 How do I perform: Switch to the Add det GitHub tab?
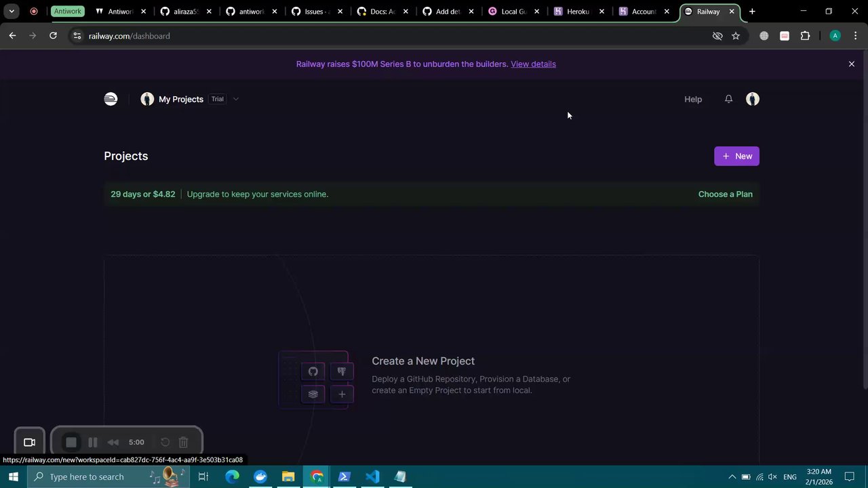448,12
